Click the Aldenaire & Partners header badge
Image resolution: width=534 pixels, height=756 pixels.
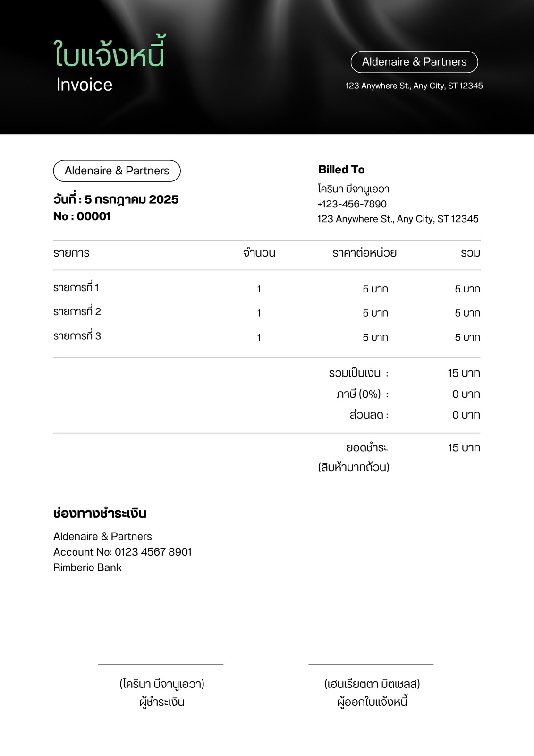pos(414,62)
